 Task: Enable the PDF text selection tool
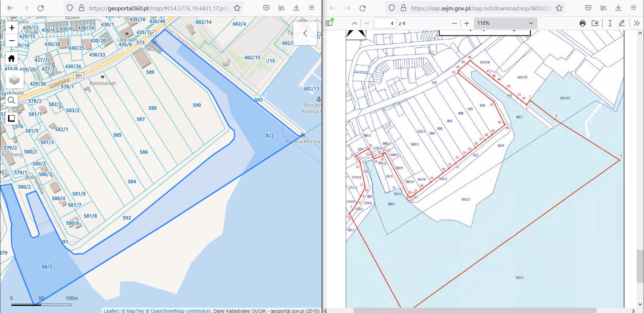(610, 23)
